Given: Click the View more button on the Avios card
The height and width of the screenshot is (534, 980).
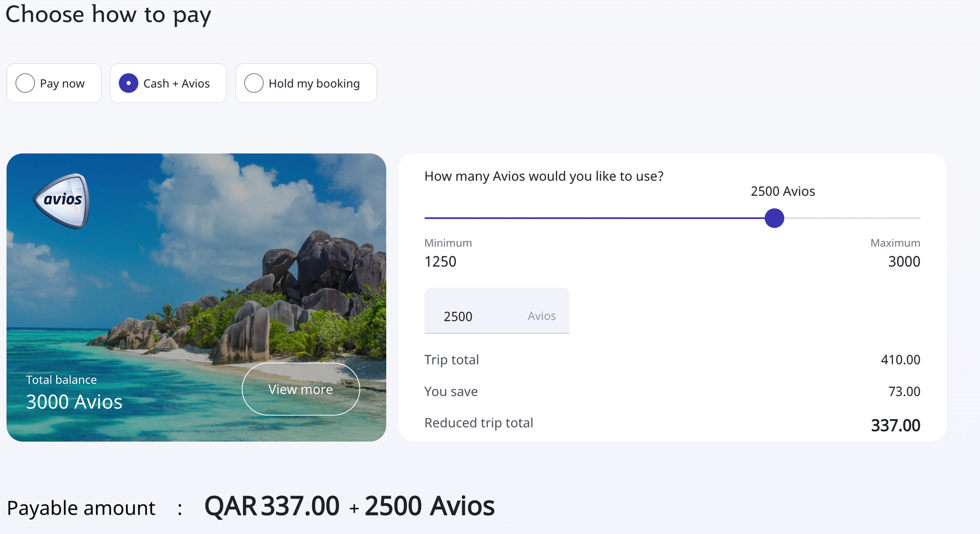Looking at the screenshot, I should pyautogui.click(x=300, y=389).
